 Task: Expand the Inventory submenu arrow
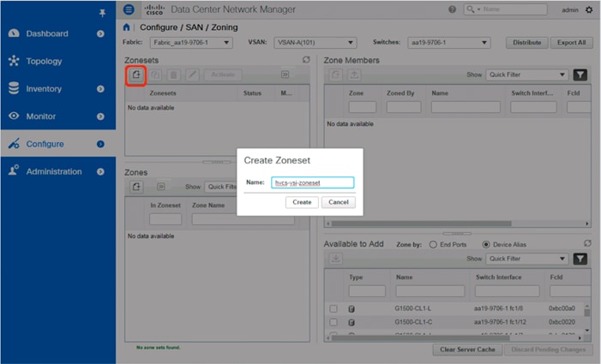coord(100,89)
